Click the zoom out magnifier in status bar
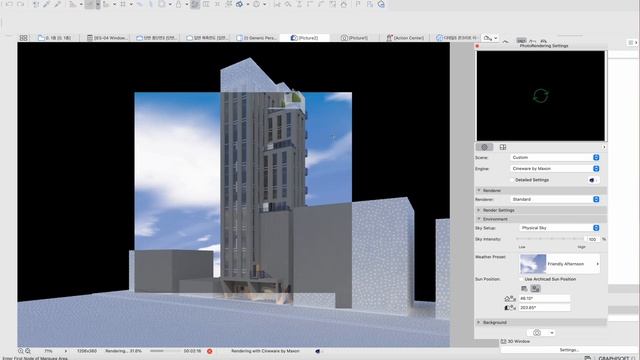The height and width of the screenshot is (360, 640). pyautogui.click(x=28, y=351)
